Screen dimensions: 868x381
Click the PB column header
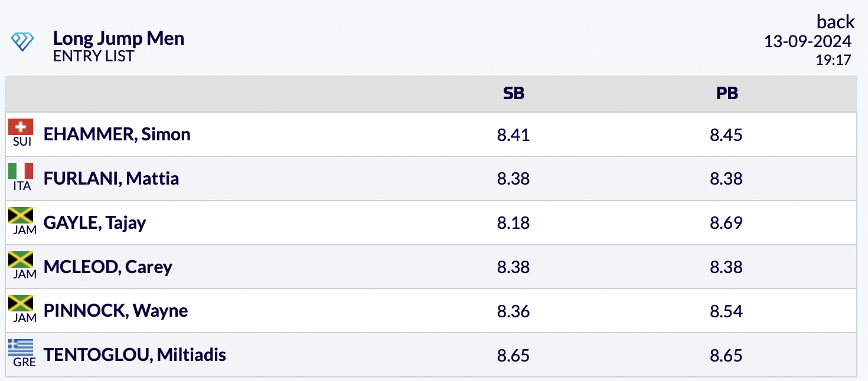click(x=726, y=93)
